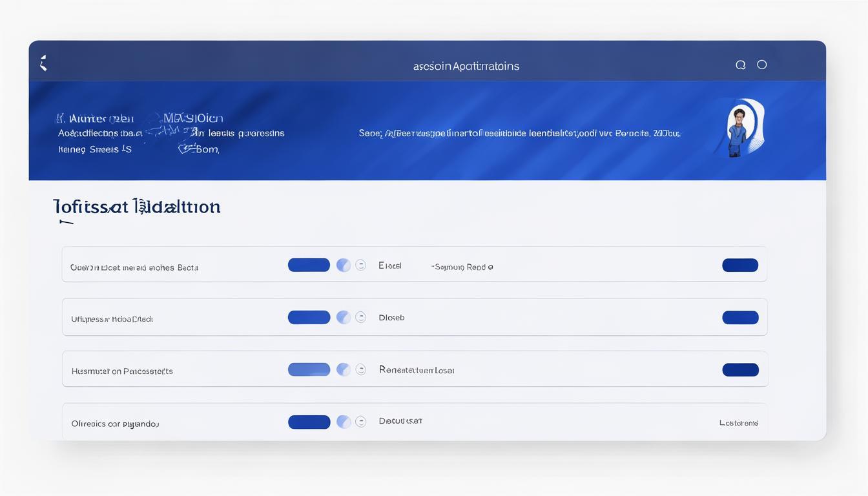This screenshot has width=868, height=496.
Task: Click the lighter blue pill in the Hesmuet row
Action: coord(309,369)
